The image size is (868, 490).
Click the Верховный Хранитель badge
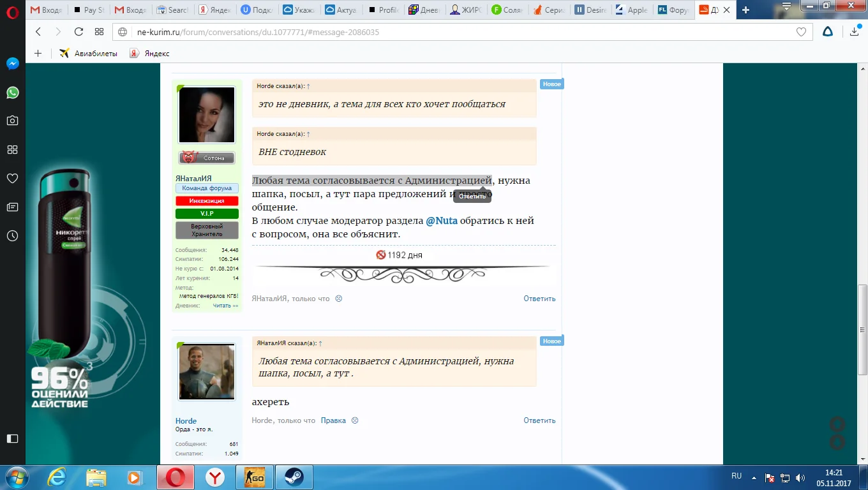(207, 230)
